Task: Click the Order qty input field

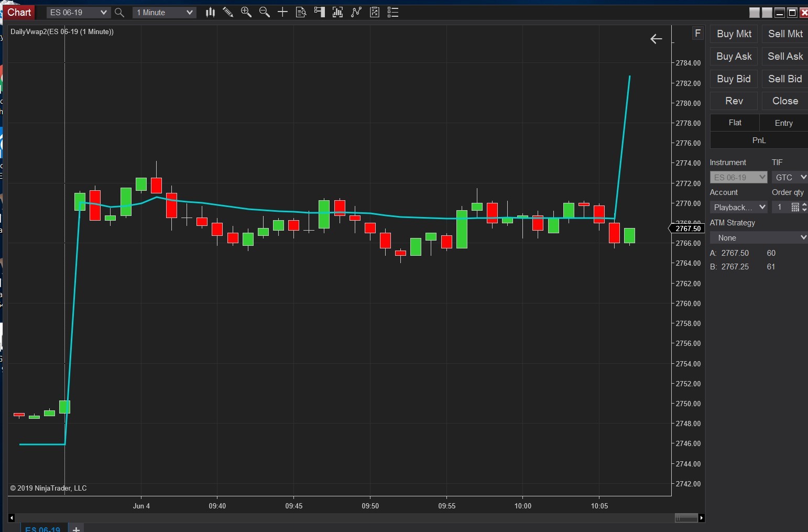Action: tap(781, 207)
